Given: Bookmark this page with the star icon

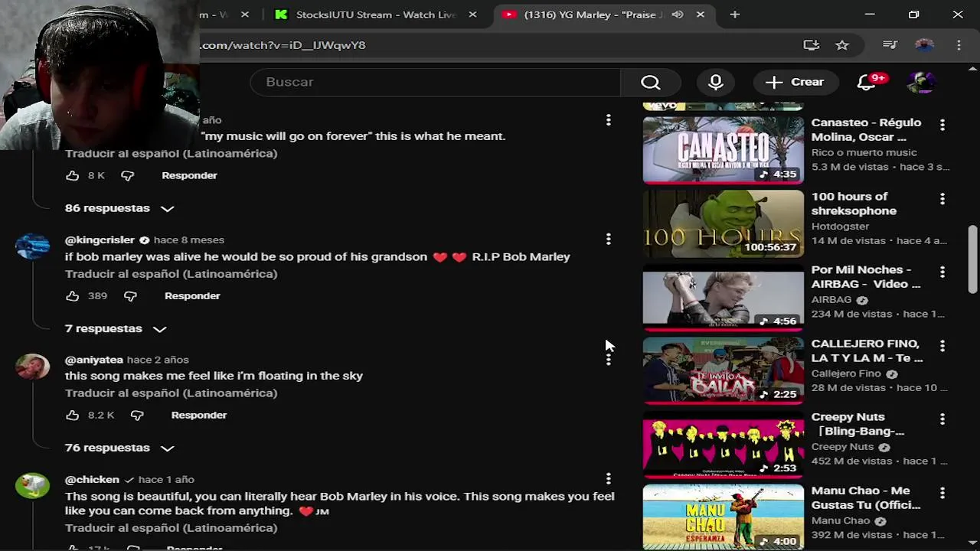Looking at the screenshot, I should pos(842,45).
